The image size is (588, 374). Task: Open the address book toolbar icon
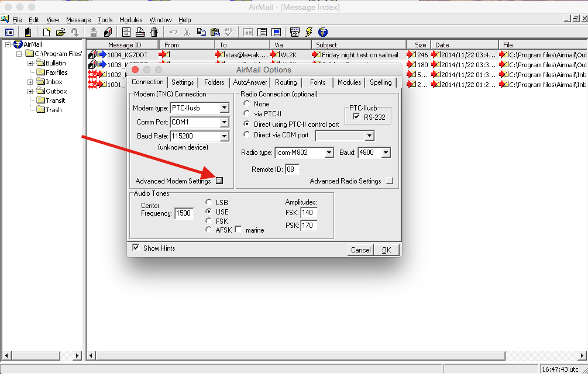tap(28, 32)
